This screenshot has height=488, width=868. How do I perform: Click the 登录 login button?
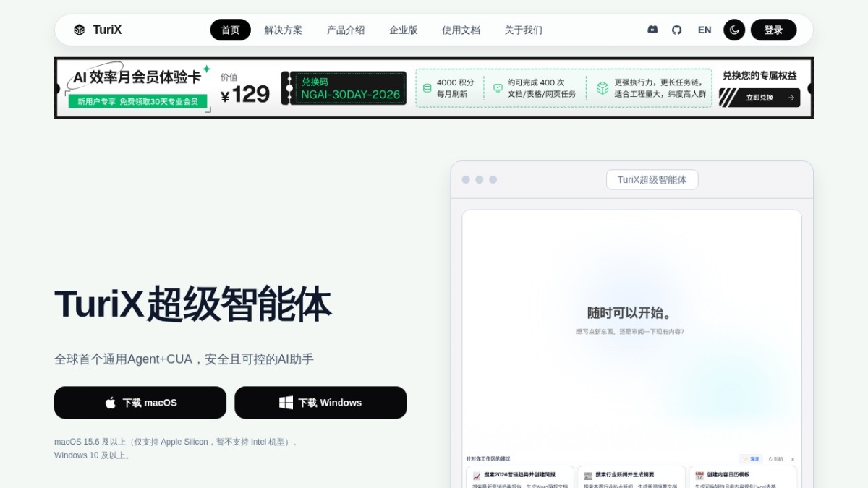click(x=773, y=30)
